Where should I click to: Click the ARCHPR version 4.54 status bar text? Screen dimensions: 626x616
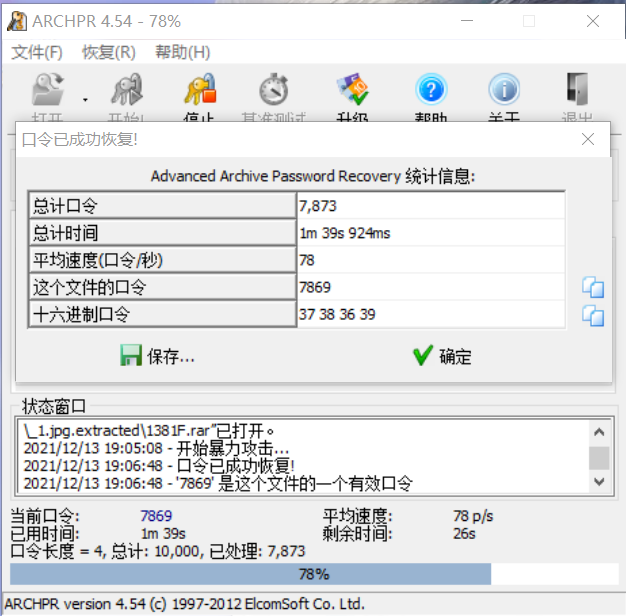coord(184,604)
